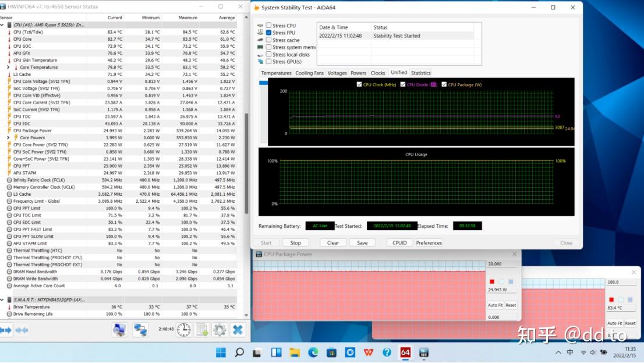Viewport: 644px width, 363px height.
Task: Switch to Powers tab
Action: pyautogui.click(x=358, y=73)
